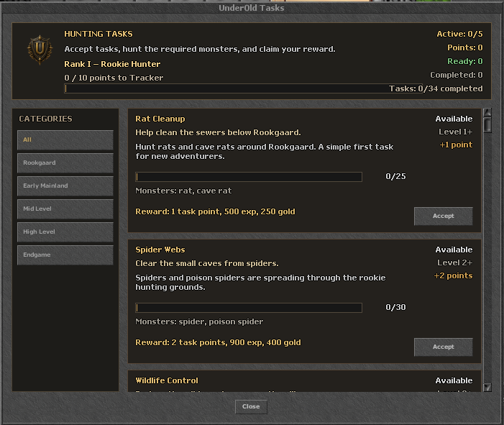Click the +2 points label

pos(453,276)
